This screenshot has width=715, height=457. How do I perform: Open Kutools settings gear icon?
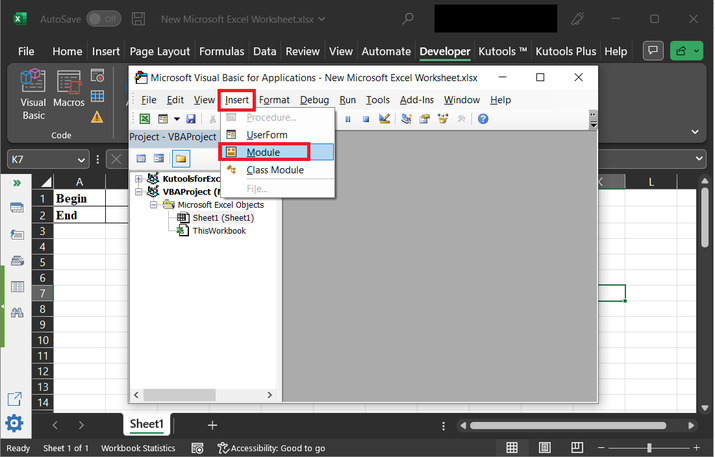tap(14, 423)
